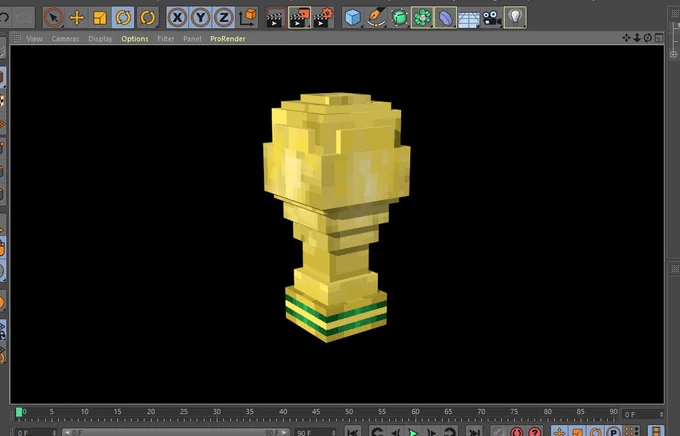
Task: Toggle parameter (P) keyframe recording
Action: point(613,432)
